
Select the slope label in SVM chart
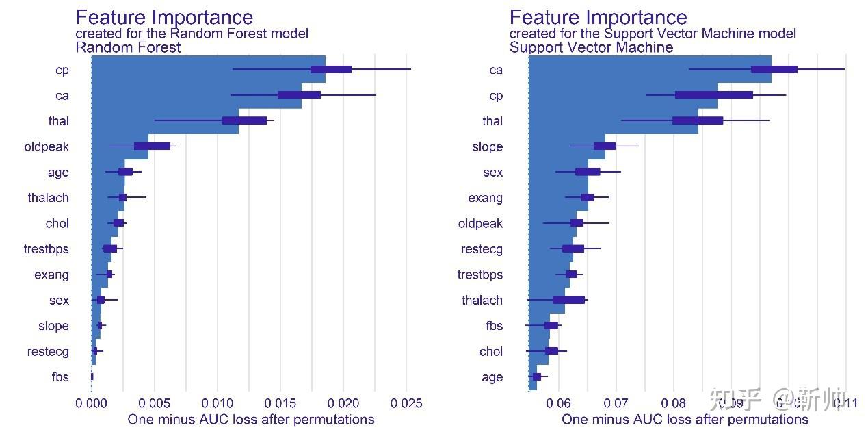click(487, 147)
